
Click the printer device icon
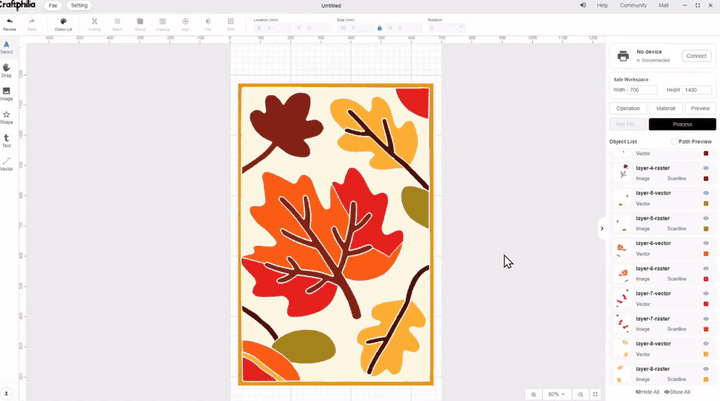[623, 56]
